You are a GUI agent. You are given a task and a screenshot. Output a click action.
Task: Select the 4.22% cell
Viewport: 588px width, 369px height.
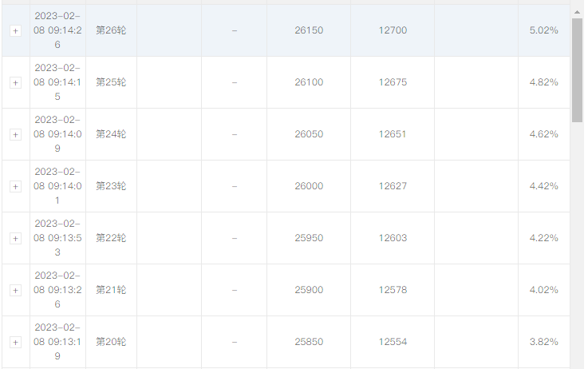pos(544,238)
